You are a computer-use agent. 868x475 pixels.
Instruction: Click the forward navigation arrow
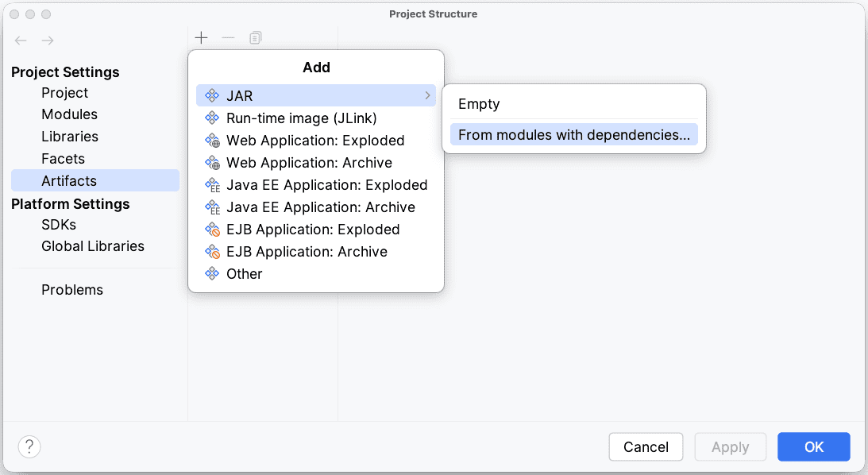coord(48,41)
